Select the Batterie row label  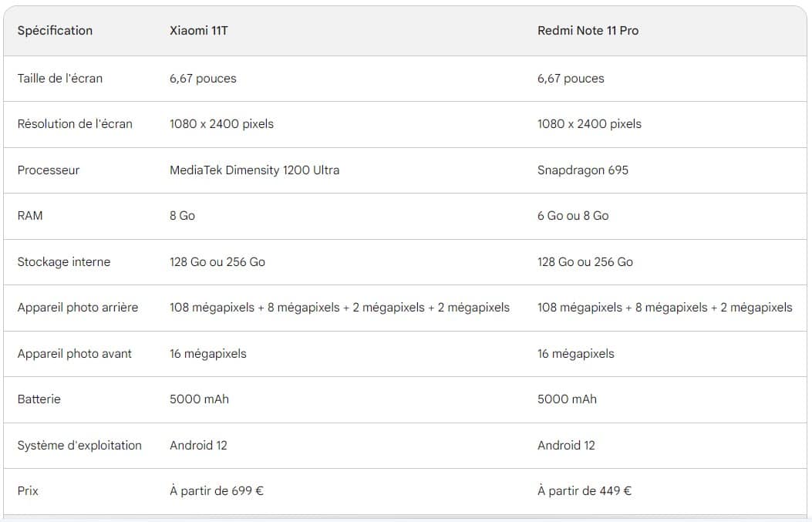39,399
